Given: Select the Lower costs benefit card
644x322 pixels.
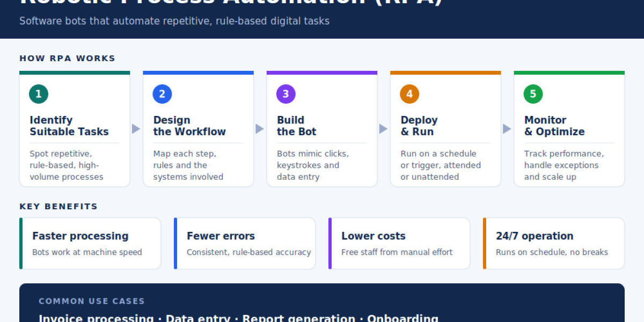Looking at the screenshot, I should (399, 243).
